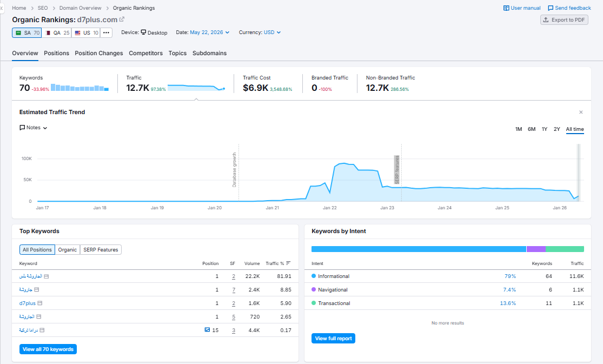The width and height of the screenshot is (603, 364).
Task: Click image SERP feature icon at position 15
Action: (x=207, y=330)
